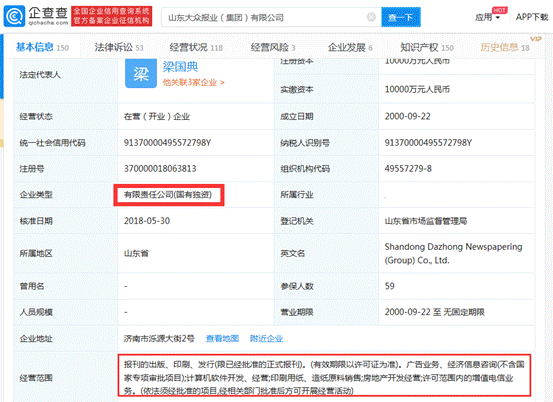Click the 他关联3家企业 link
Viewport: 553px width, 402px height.
(x=193, y=83)
